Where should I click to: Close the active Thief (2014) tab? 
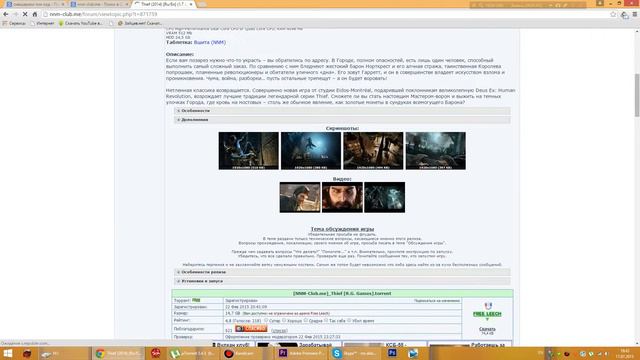pos(191,4)
